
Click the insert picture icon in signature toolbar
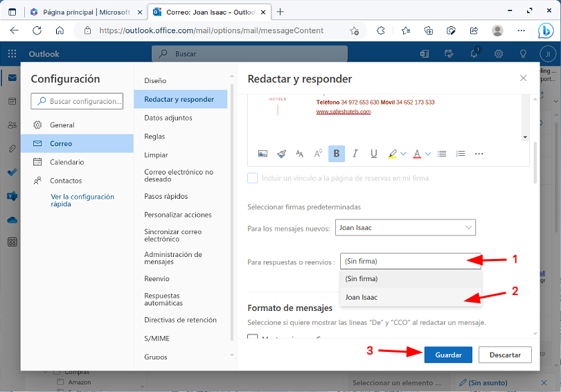[262, 154]
